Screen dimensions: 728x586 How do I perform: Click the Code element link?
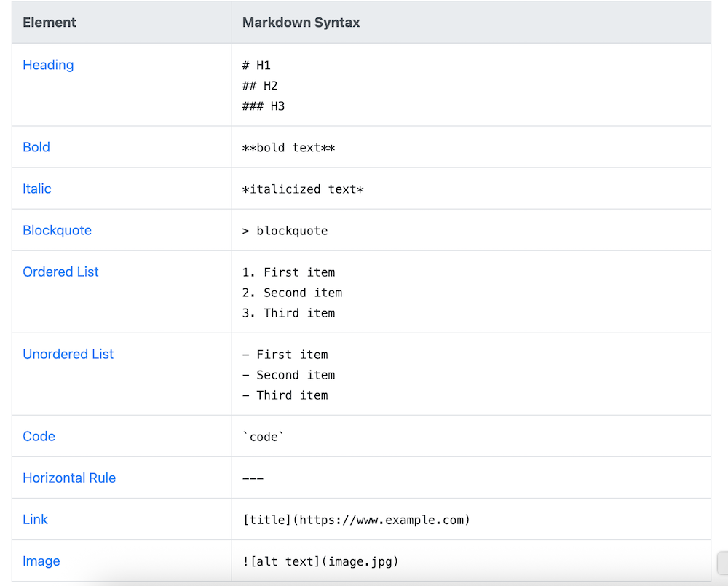coord(39,436)
